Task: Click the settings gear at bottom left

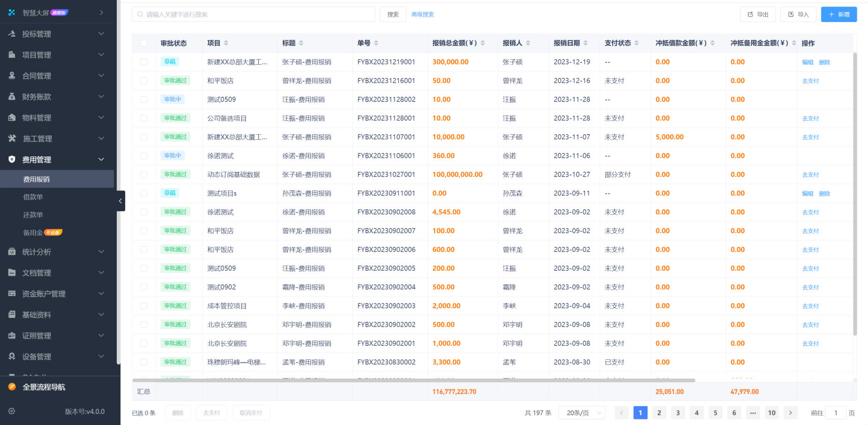Action: tap(12, 411)
